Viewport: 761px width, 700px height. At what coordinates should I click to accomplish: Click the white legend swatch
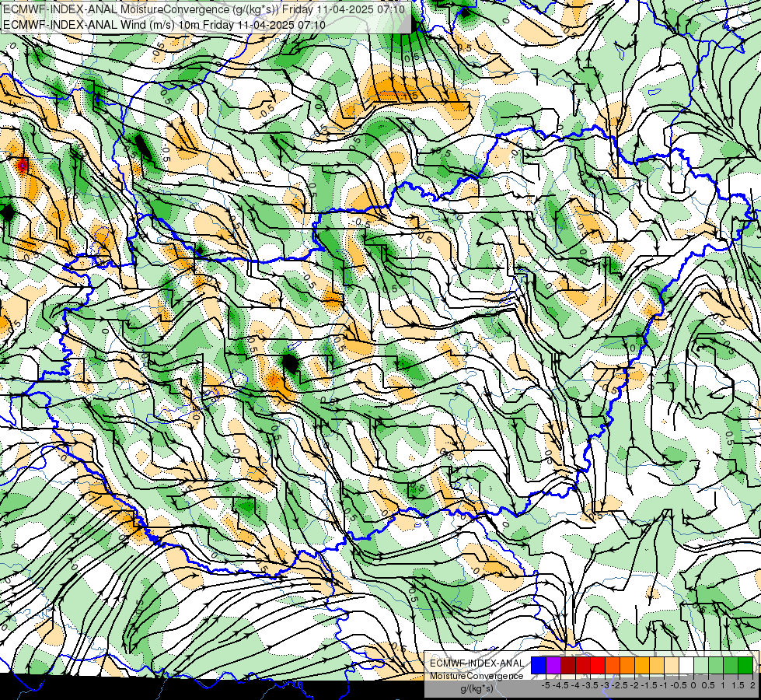(x=686, y=665)
